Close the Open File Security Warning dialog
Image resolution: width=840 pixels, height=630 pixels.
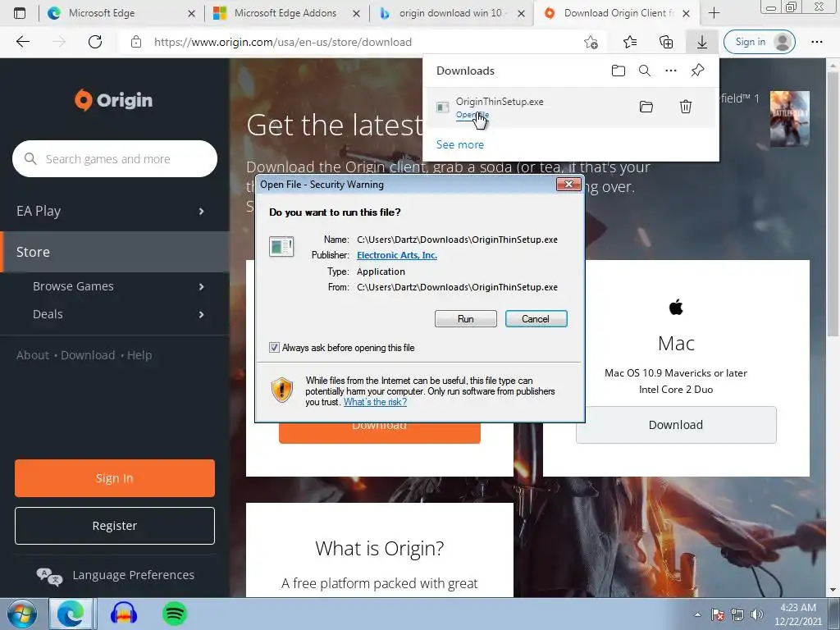(x=568, y=185)
